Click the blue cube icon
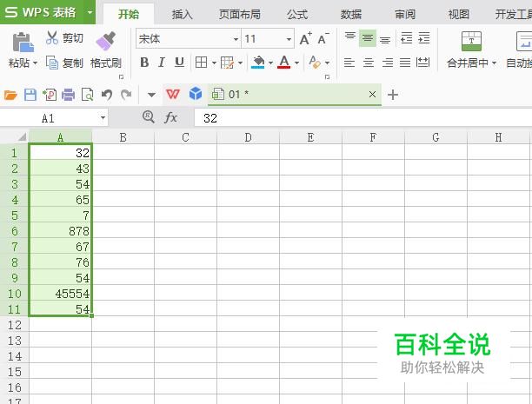 (x=196, y=93)
